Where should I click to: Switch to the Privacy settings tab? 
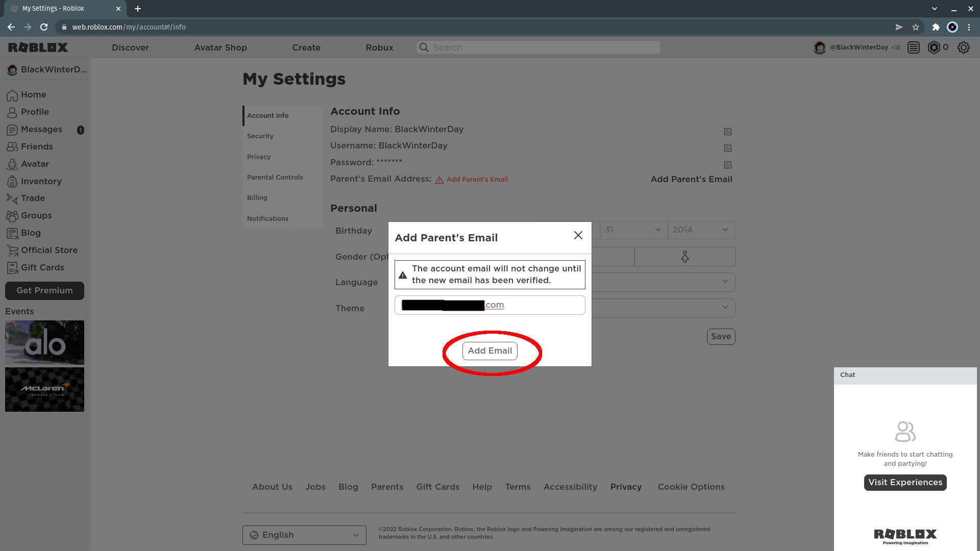coord(283,157)
